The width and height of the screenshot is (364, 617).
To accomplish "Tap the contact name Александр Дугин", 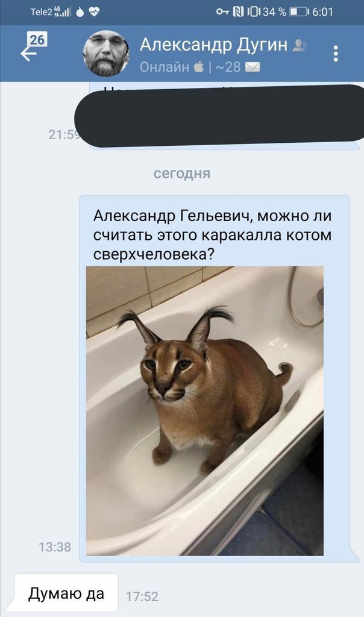I will tap(213, 45).
